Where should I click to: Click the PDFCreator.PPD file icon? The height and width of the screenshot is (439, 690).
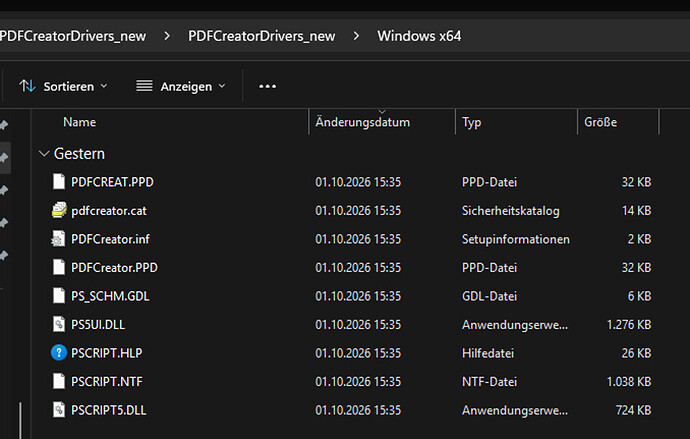pyautogui.click(x=59, y=267)
